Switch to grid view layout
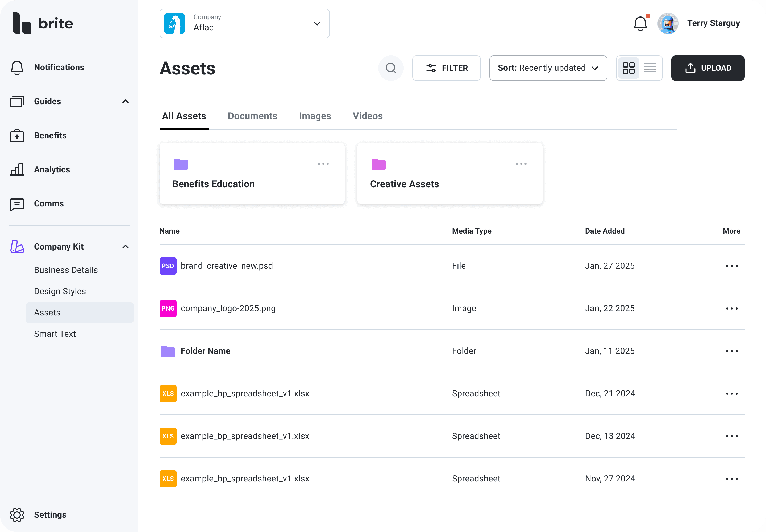This screenshot has width=766, height=532. (x=628, y=68)
